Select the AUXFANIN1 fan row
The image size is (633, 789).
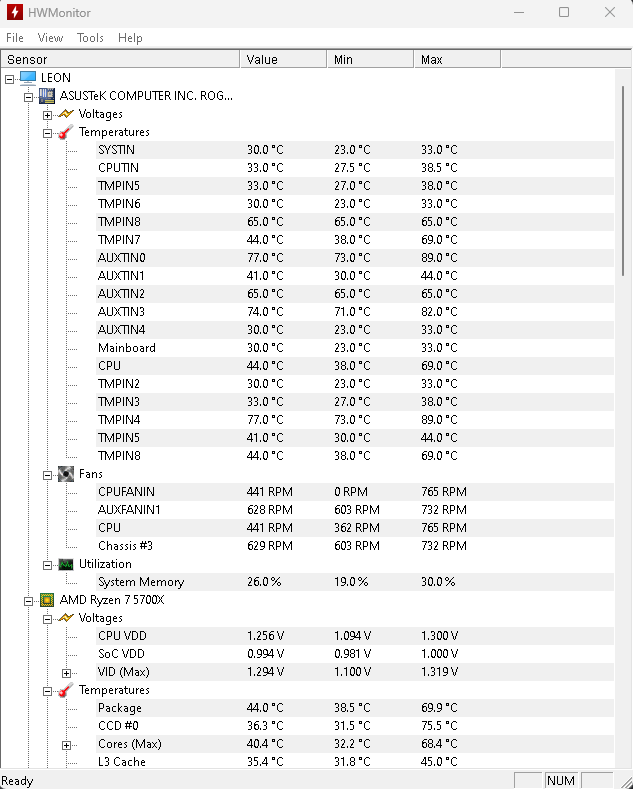point(355,510)
